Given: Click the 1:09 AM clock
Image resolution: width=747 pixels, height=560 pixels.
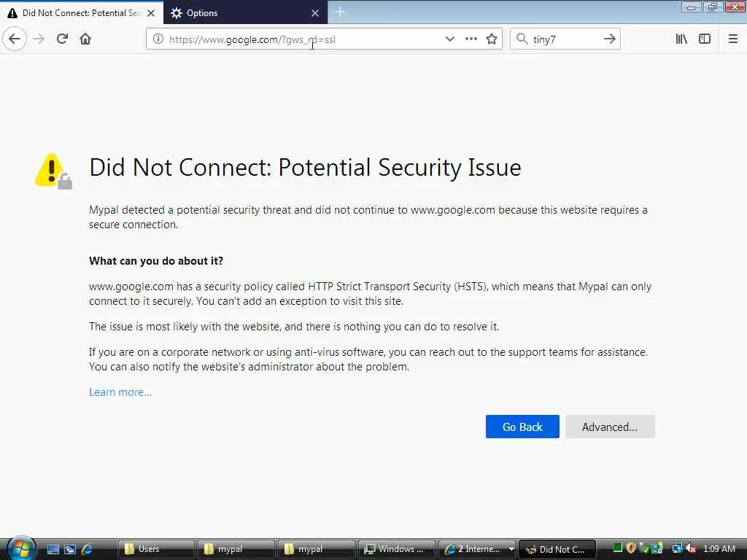Looking at the screenshot, I should click(x=719, y=548).
